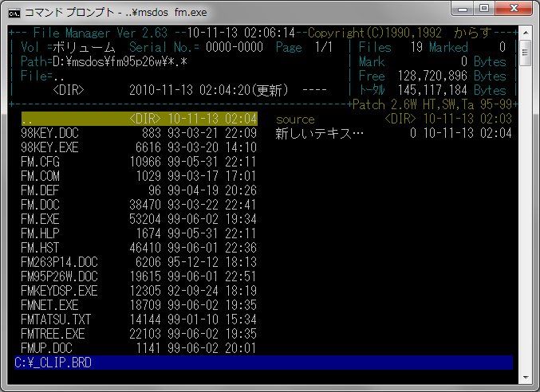Select the highlighted '..' parent directory row

click(x=139, y=119)
